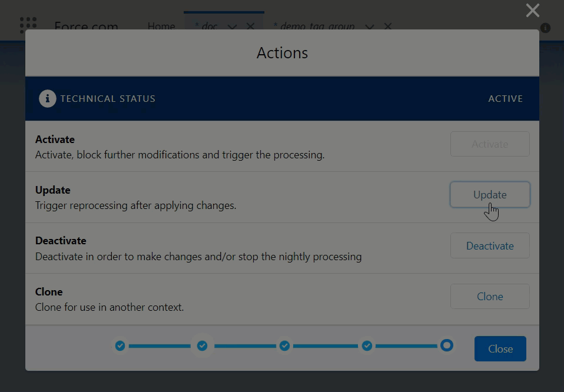Image resolution: width=564 pixels, height=392 pixels.
Task: Close the doc tab
Action: pos(250,26)
